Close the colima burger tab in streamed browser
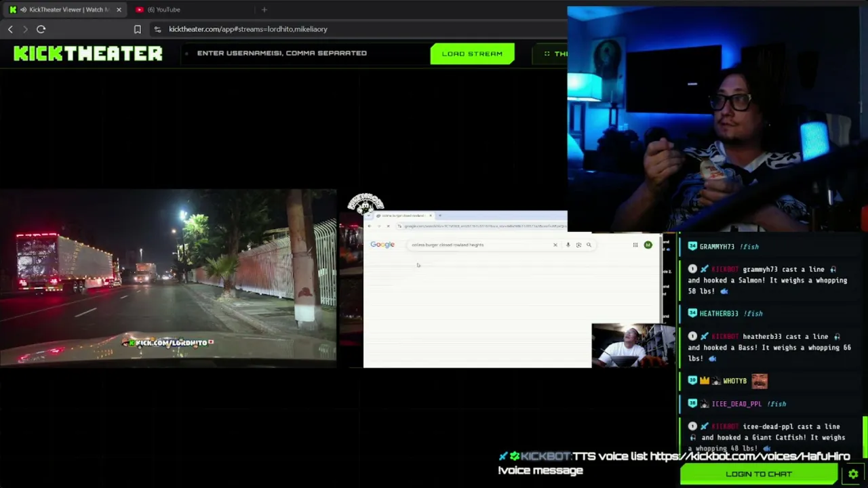Viewport: 868px width, 488px height. coord(430,216)
